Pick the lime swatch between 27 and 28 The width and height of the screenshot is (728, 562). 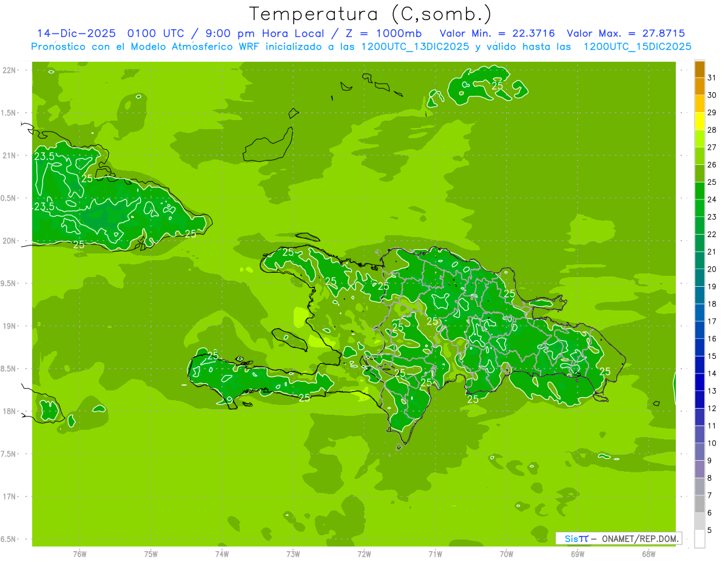pyautogui.click(x=699, y=139)
